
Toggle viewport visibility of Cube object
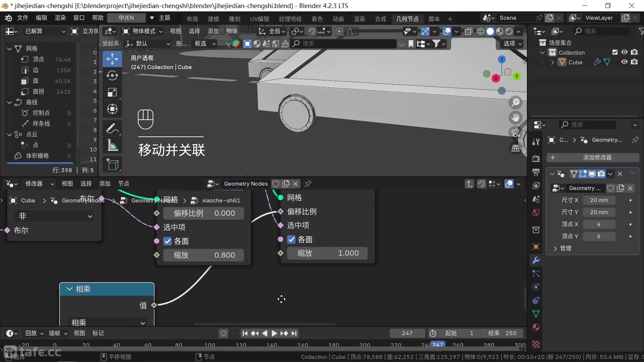click(x=624, y=62)
